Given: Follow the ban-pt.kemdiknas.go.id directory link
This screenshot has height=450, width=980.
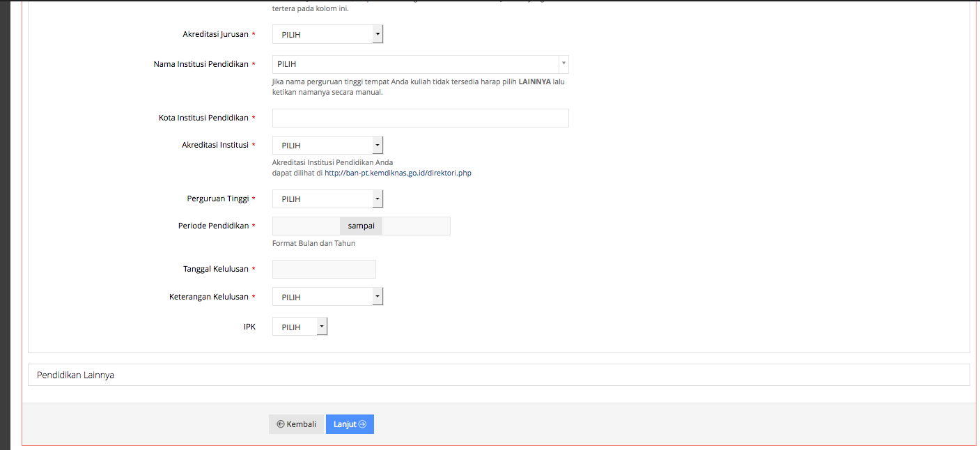Looking at the screenshot, I should pyautogui.click(x=398, y=173).
